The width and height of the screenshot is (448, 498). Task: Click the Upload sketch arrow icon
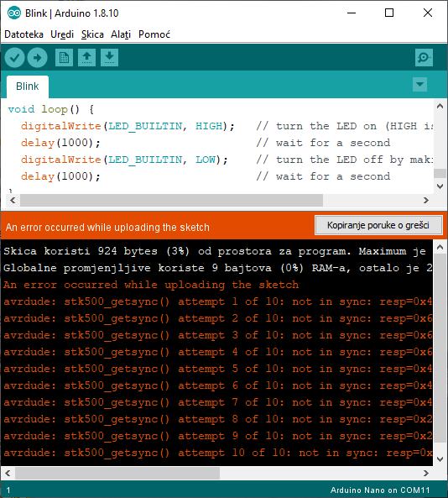coord(38,57)
